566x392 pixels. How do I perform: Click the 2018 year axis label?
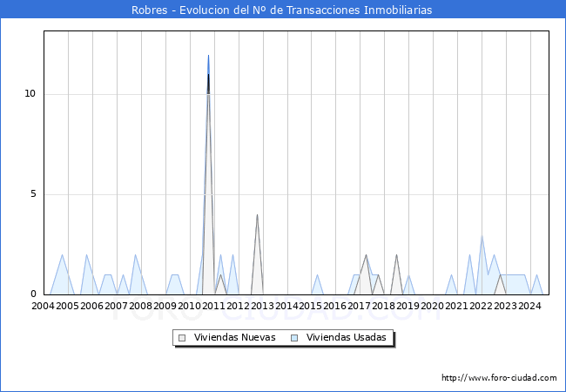click(x=383, y=306)
